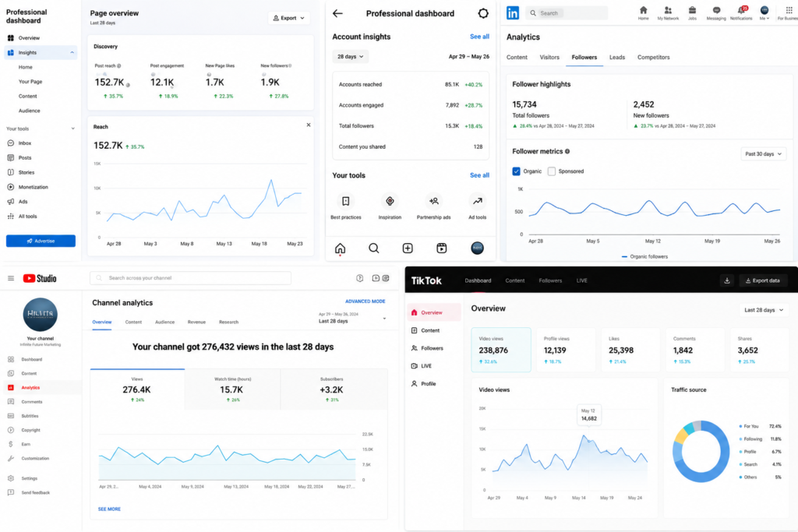Open Instagram dashboard settings gear
The image size is (798, 532).
point(483,14)
